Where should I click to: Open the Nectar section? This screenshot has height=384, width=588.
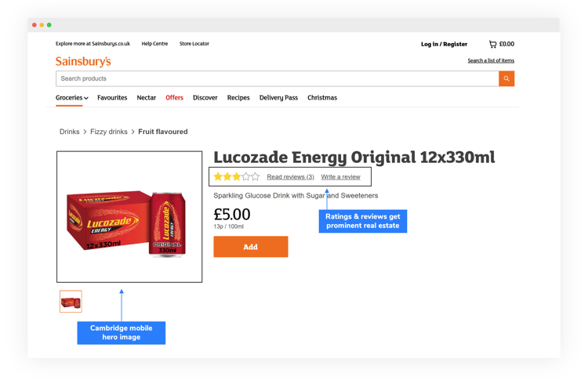(147, 98)
